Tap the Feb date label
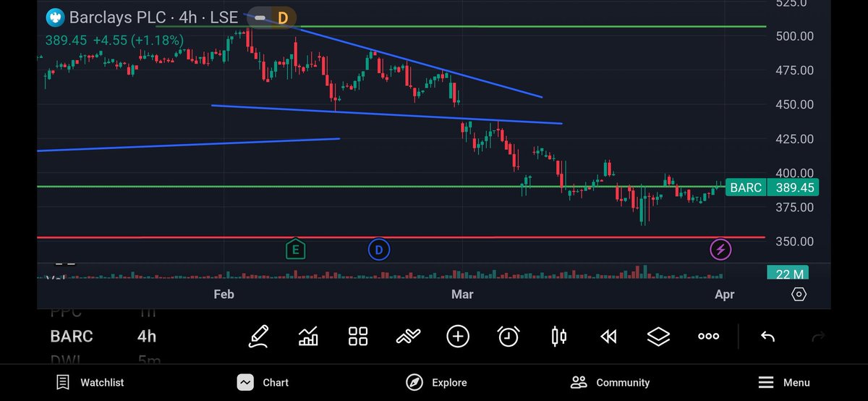The width and height of the screenshot is (868, 401). pyautogui.click(x=224, y=294)
